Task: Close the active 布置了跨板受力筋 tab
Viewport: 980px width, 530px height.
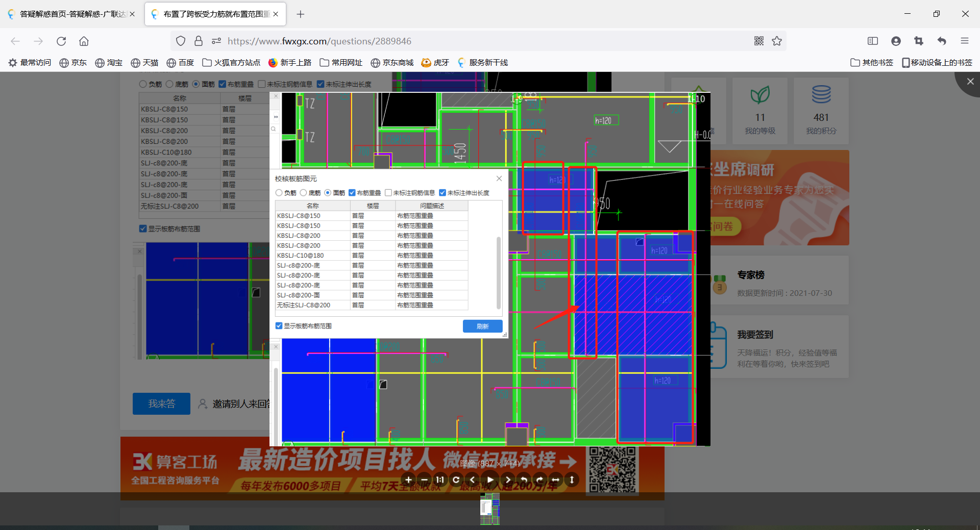Action: (276, 14)
